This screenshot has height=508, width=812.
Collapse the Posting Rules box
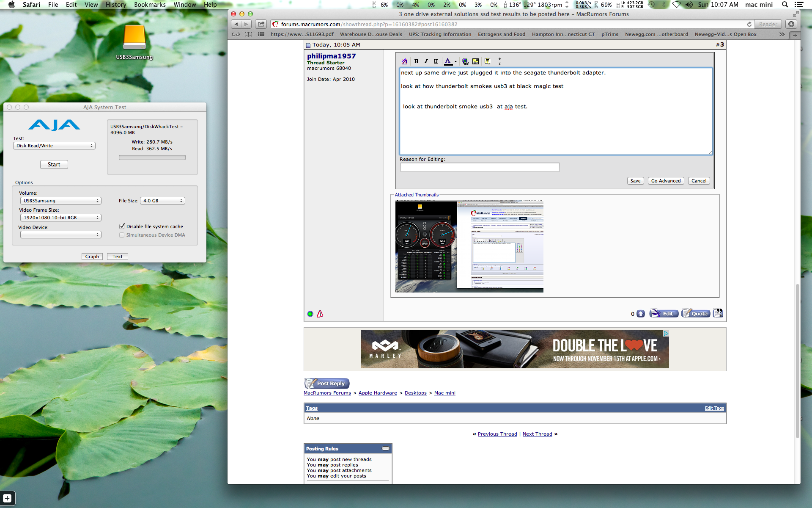point(385,448)
